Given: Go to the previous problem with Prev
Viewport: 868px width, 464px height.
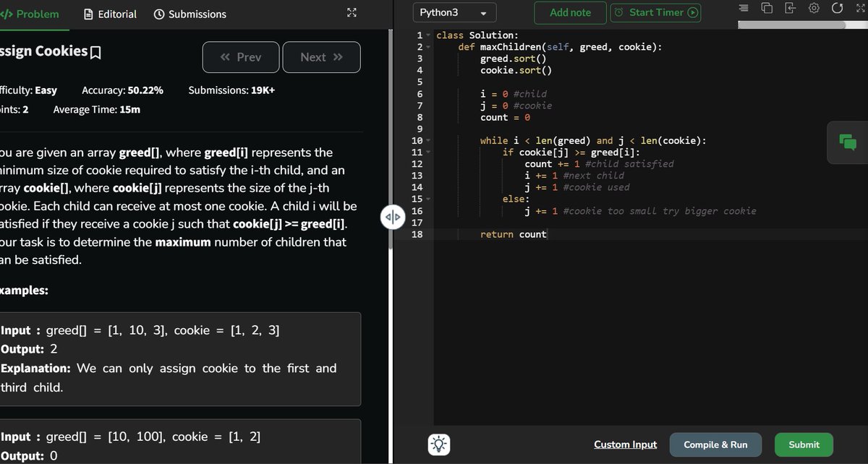Looking at the screenshot, I should pyautogui.click(x=241, y=57).
